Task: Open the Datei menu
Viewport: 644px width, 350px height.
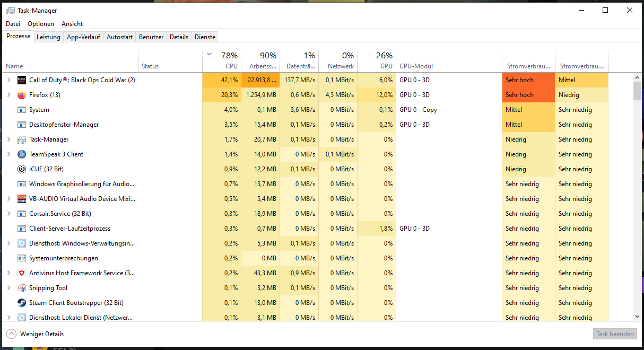Action: 13,24
